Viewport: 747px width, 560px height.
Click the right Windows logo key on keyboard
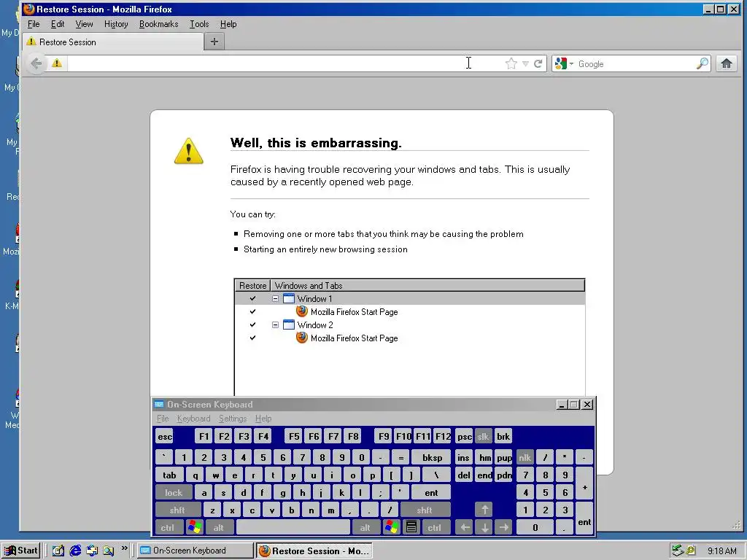click(x=392, y=527)
